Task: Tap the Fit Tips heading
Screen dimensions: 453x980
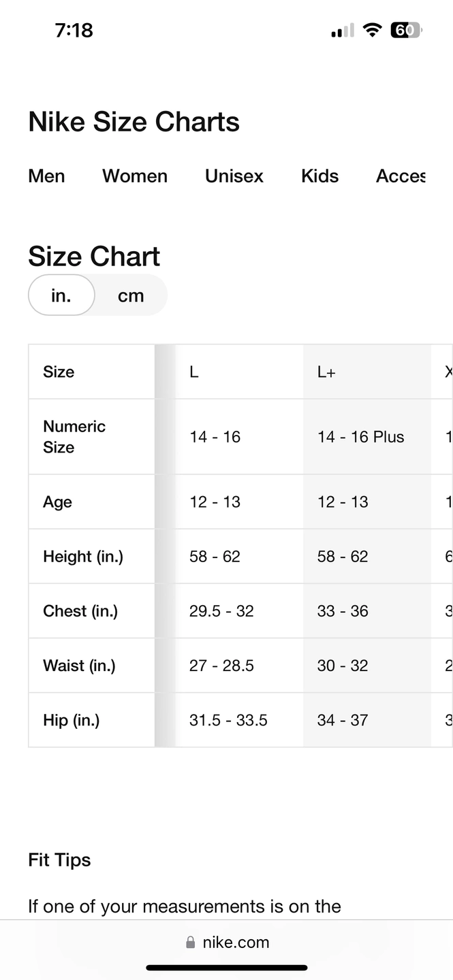Action: click(x=59, y=860)
